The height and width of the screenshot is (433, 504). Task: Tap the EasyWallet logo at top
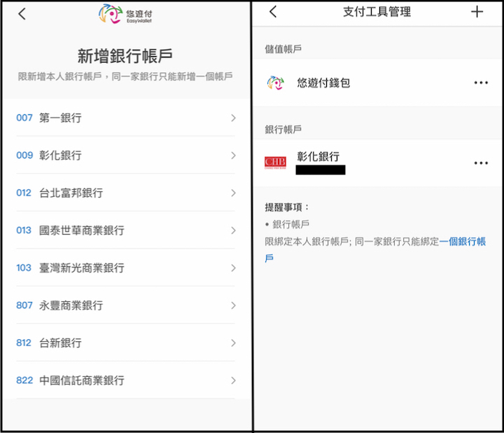[126, 14]
